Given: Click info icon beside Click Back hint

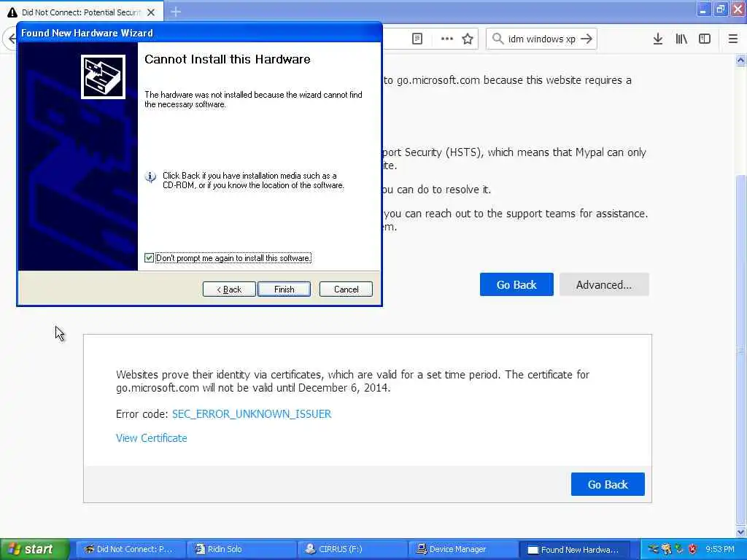Looking at the screenshot, I should (150, 177).
